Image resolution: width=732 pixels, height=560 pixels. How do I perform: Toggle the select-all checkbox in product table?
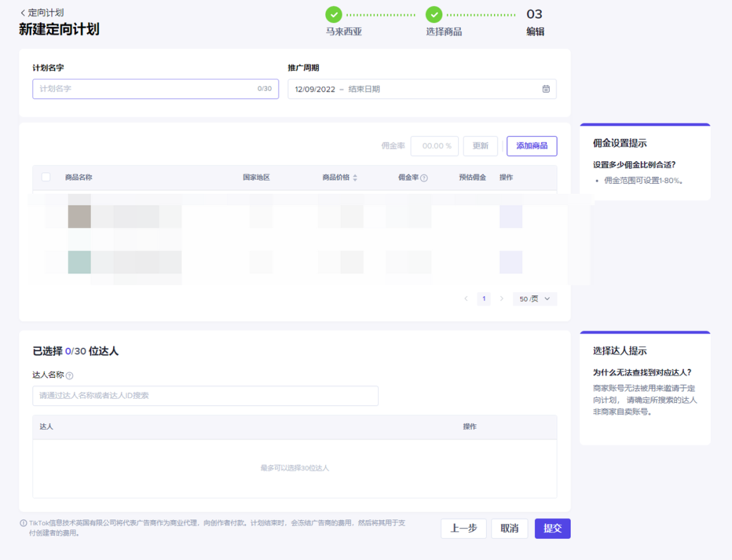pyautogui.click(x=46, y=177)
